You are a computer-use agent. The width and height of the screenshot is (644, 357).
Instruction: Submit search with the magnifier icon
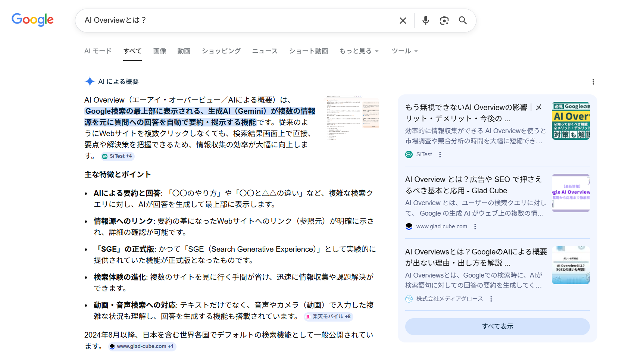coord(463,21)
